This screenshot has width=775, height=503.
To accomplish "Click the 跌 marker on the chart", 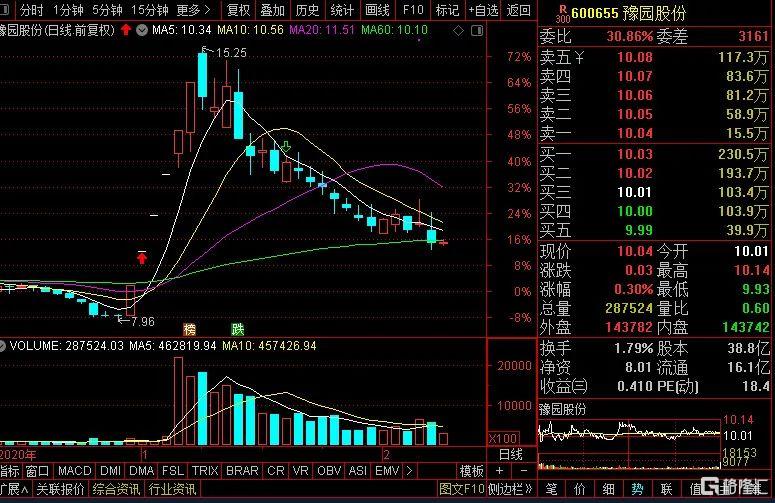I will [238, 329].
